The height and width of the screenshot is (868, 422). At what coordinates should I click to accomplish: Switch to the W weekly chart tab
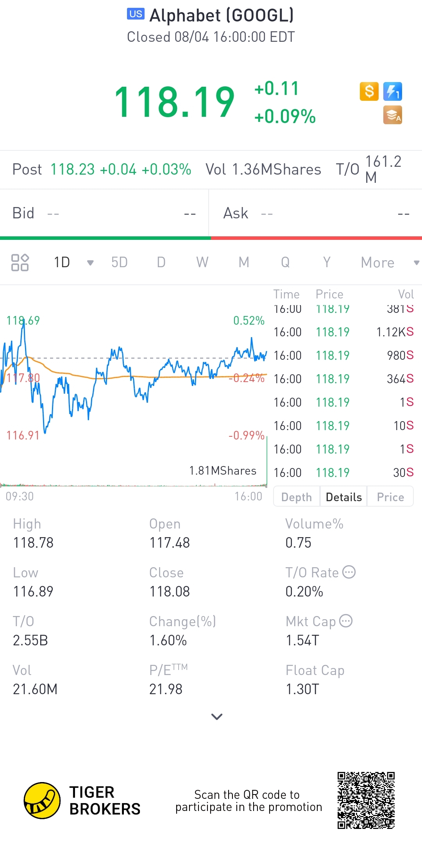[x=202, y=263]
